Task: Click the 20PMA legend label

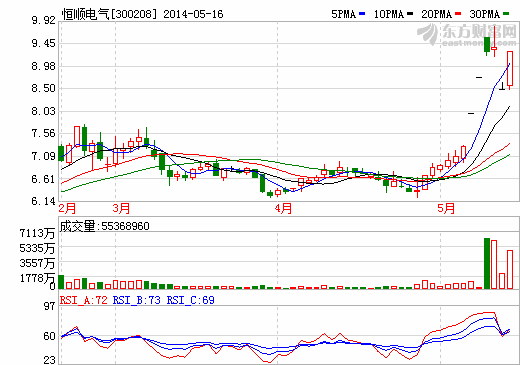Action: (437, 14)
